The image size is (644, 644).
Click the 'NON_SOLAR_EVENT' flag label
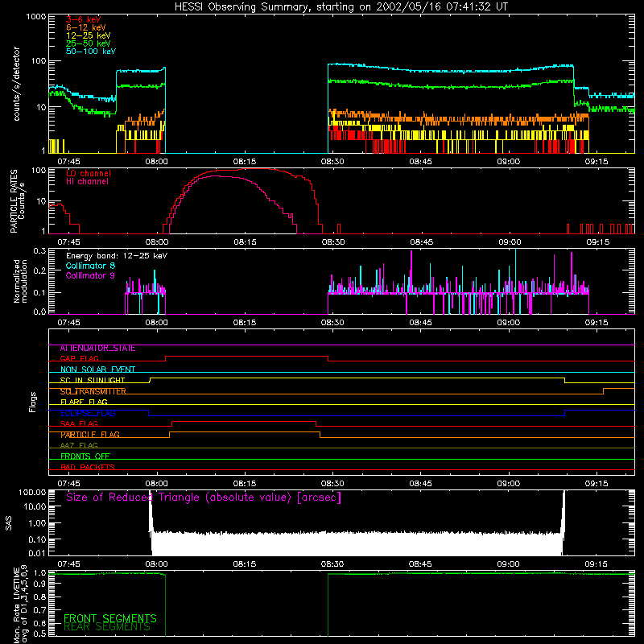coord(97,369)
